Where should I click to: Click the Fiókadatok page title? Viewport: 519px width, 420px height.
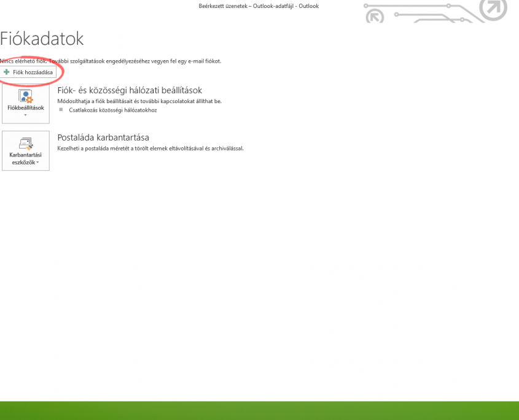coord(42,39)
